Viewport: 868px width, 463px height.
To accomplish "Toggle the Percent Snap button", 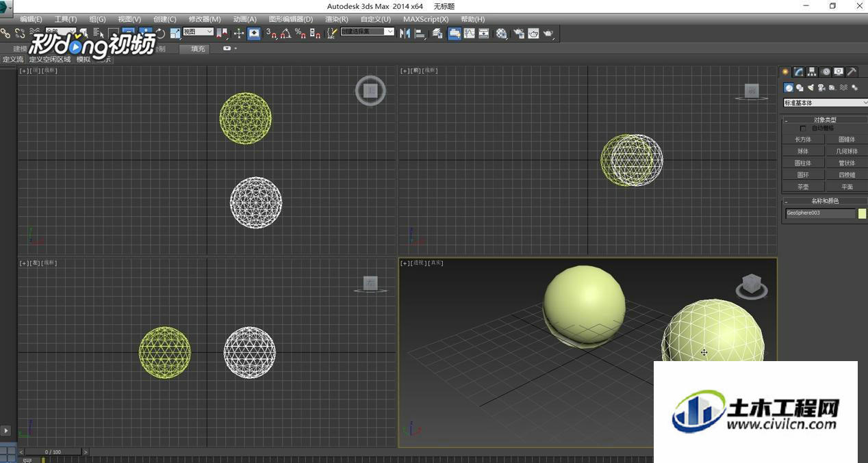I will click(300, 33).
